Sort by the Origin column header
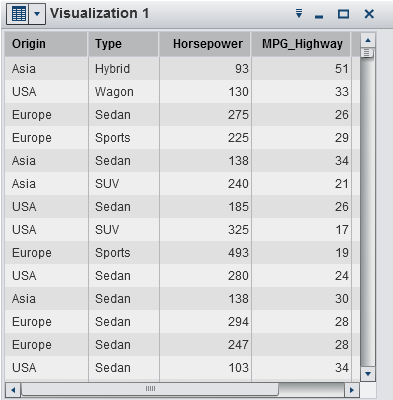This screenshot has width=393, height=400. point(46,44)
